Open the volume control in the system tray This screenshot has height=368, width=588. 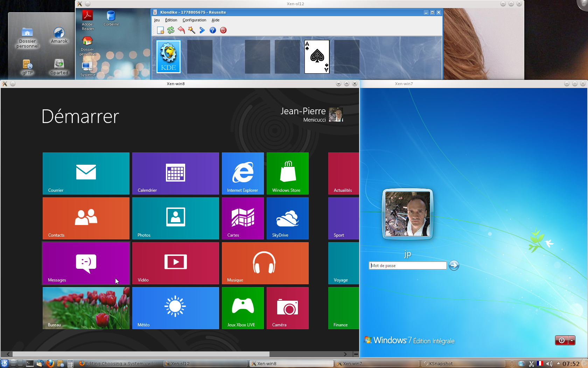(549, 363)
